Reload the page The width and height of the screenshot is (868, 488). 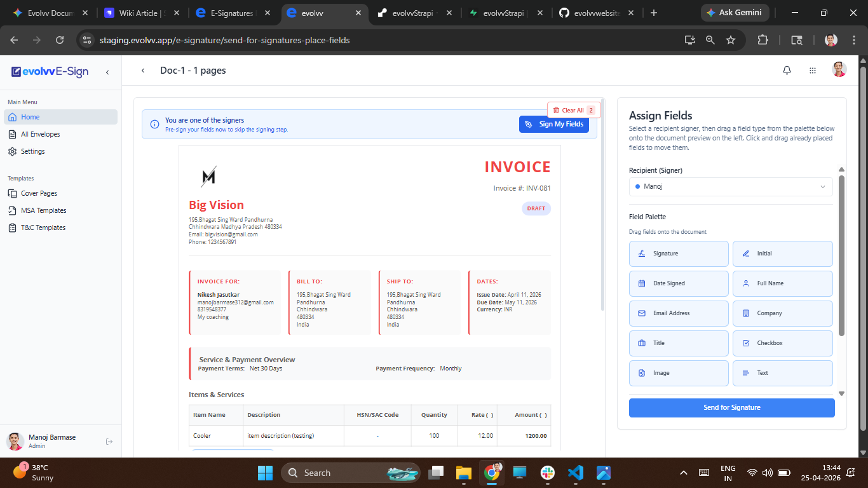[x=60, y=40]
